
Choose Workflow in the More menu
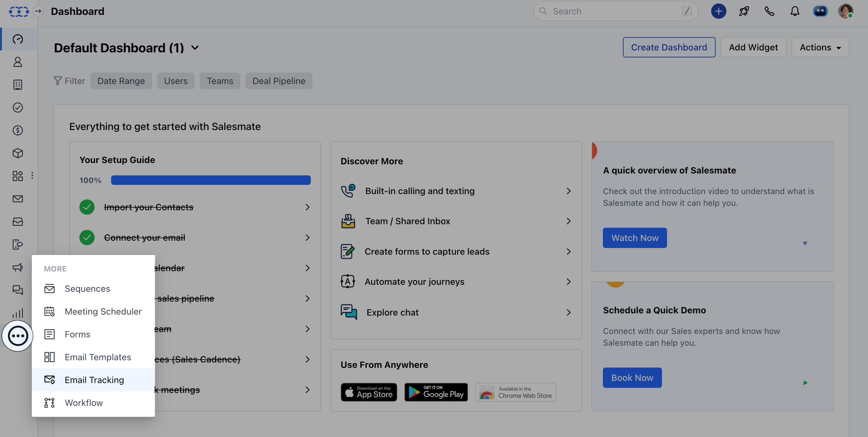(x=83, y=403)
